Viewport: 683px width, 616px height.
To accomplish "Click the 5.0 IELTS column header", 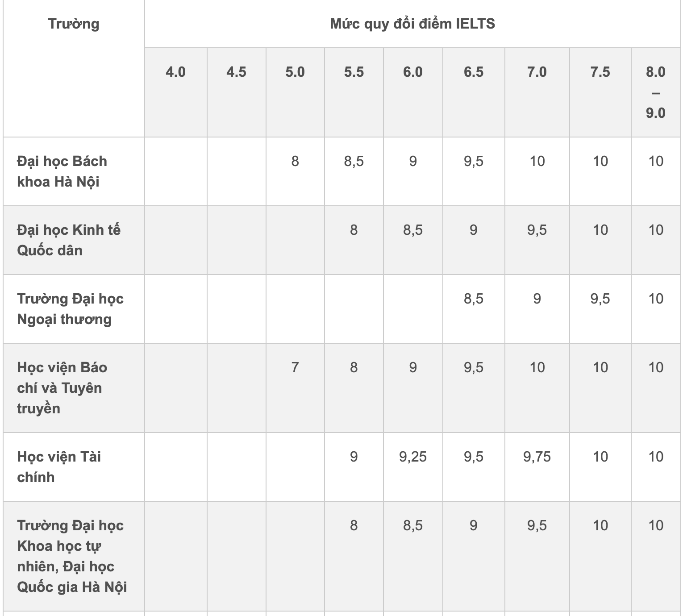I will pos(295,72).
